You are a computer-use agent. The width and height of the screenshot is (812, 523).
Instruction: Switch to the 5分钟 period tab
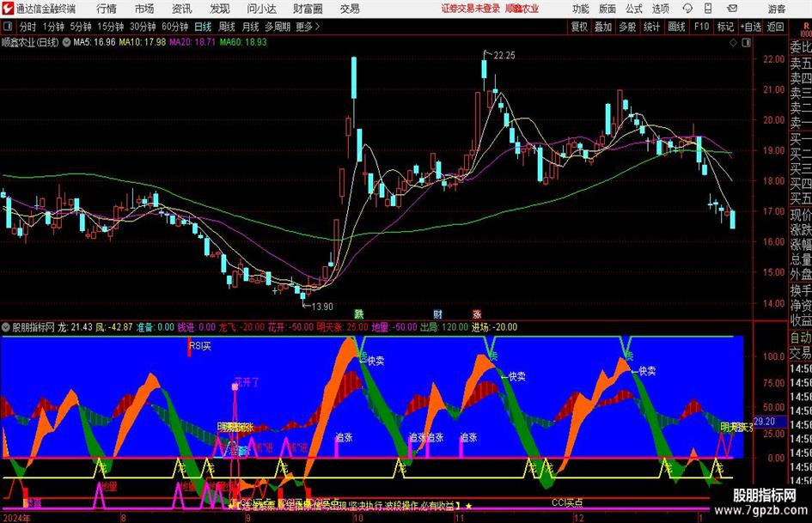click(81, 27)
